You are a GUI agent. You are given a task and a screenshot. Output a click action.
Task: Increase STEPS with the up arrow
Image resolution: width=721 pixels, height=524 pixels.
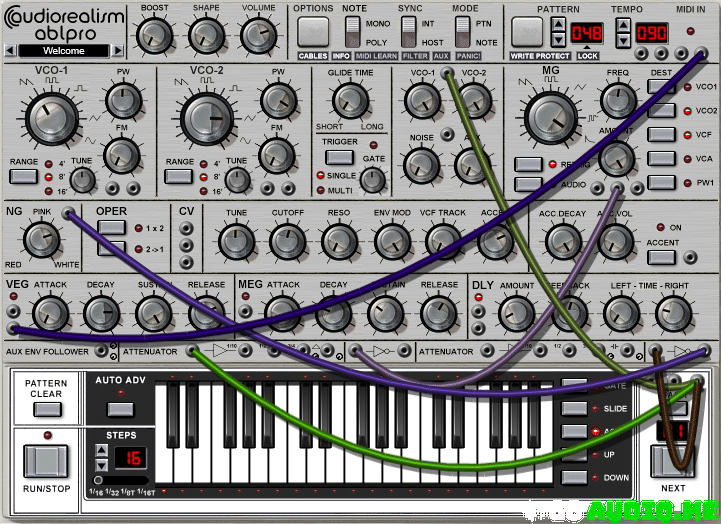[x=102, y=450]
